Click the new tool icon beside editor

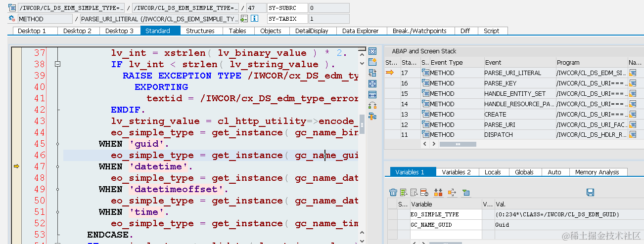(x=373, y=62)
